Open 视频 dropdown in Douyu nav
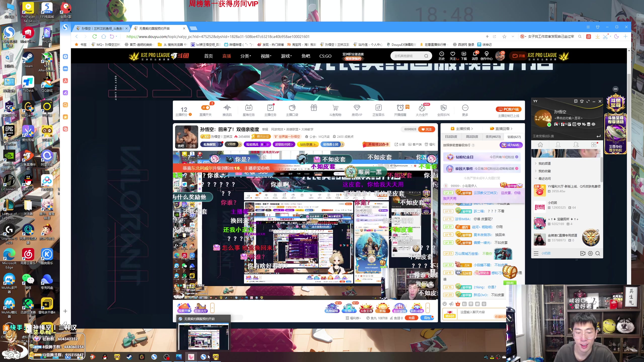Screen dimensions: 644x362 click(x=266, y=56)
